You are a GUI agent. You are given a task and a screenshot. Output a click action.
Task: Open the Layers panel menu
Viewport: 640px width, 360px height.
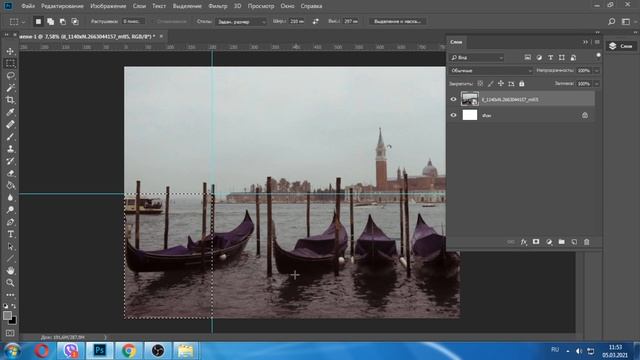pos(597,42)
